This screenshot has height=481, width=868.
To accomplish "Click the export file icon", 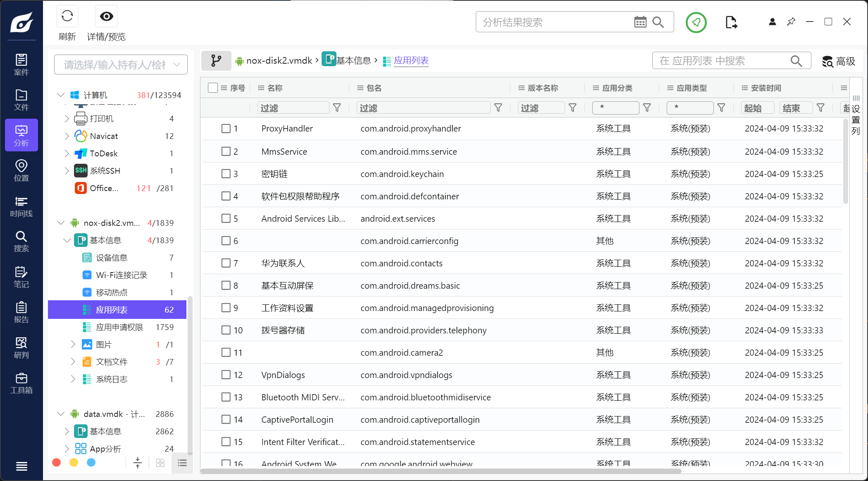I will 731,22.
